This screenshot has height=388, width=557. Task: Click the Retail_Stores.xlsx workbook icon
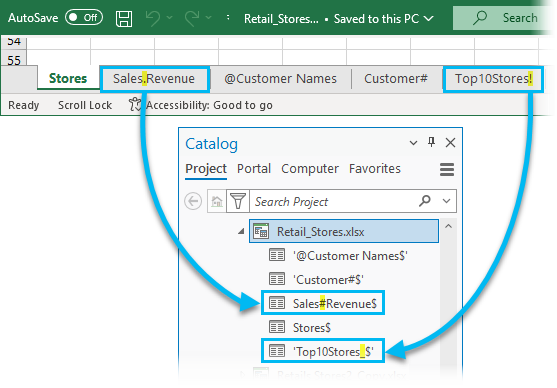point(261,231)
